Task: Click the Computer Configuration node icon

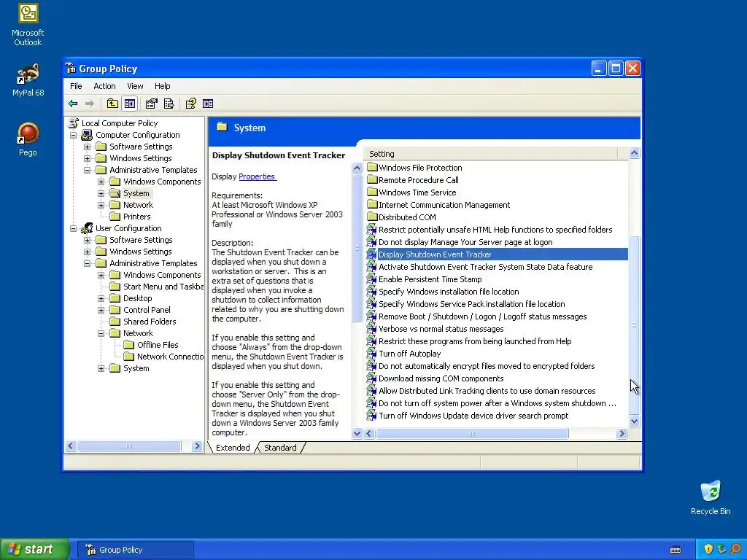Action: 87,135
